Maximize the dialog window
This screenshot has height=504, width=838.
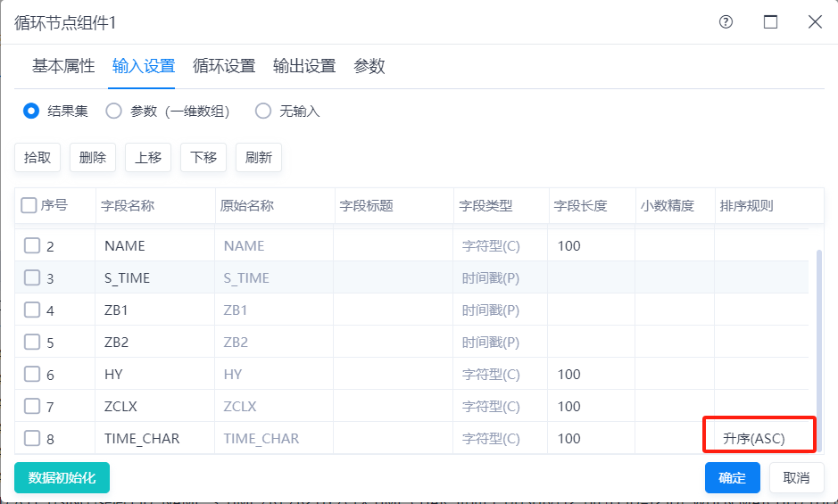point(770,22)
